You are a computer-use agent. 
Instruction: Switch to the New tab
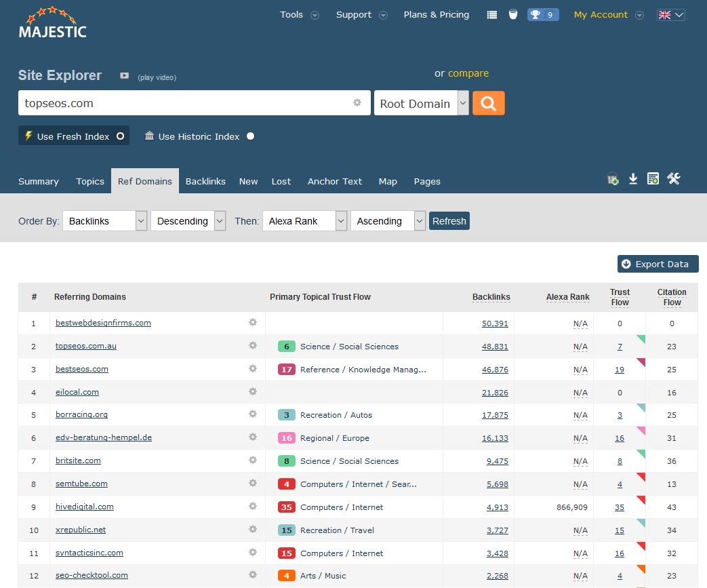click(x=248, y=181)
